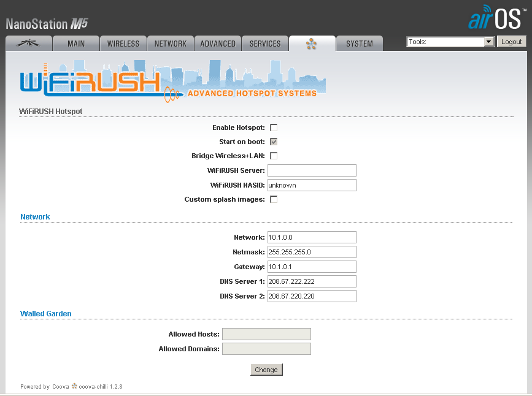The image size is (532, 396).
Task: Open the WiFiRUSH hotspot icon tab
Action: pos(312,44)
